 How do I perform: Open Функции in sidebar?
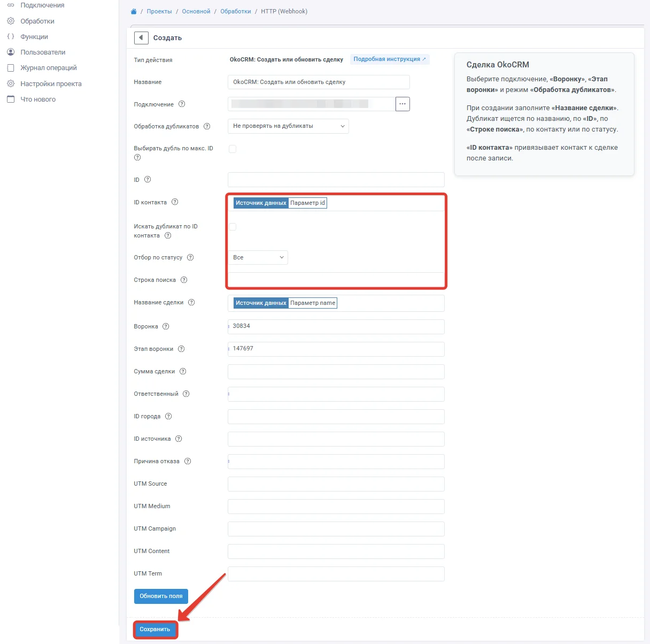click(34, 37)
